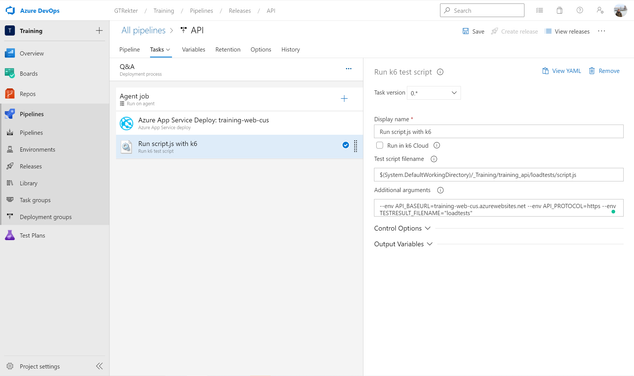Open the Task version dropdown
The width and height of the screenshot is (634, 376).
433,93
